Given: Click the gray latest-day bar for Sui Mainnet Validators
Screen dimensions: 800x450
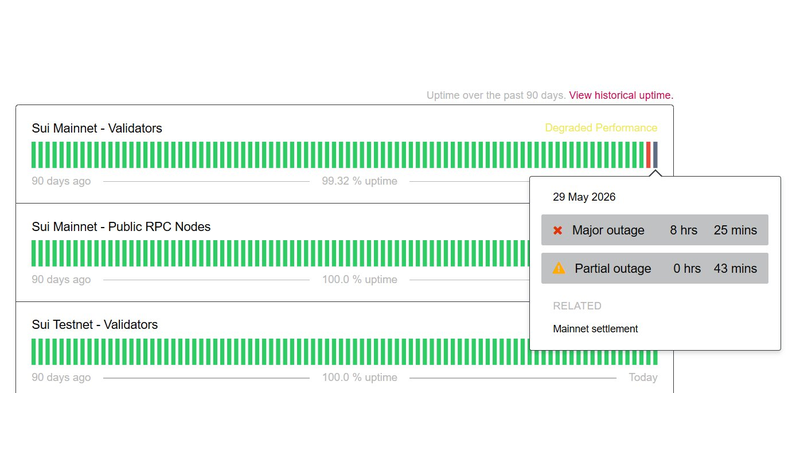Looking at the screenshot, I should click(x=655, y=155).
